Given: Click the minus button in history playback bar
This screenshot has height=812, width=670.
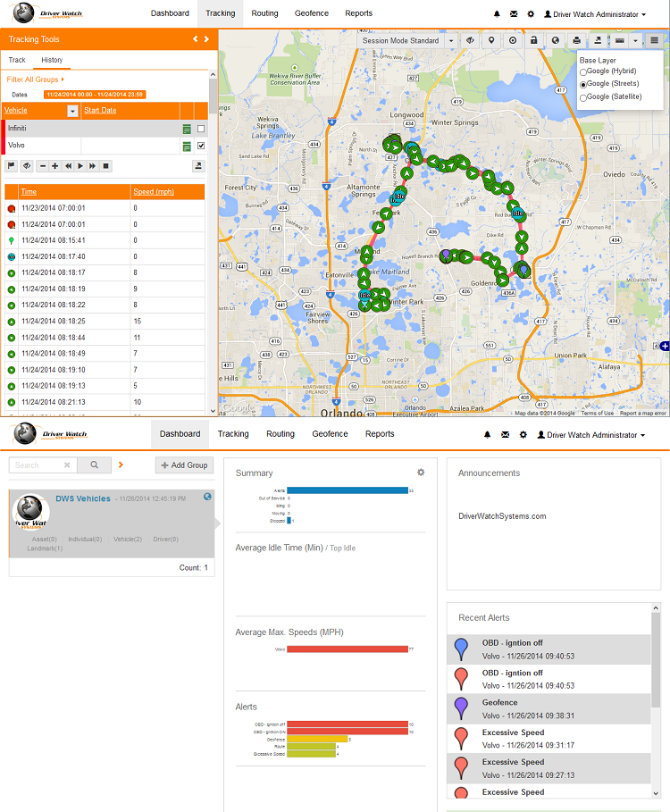Looking at the screenshot, I should tap(43, 166).
